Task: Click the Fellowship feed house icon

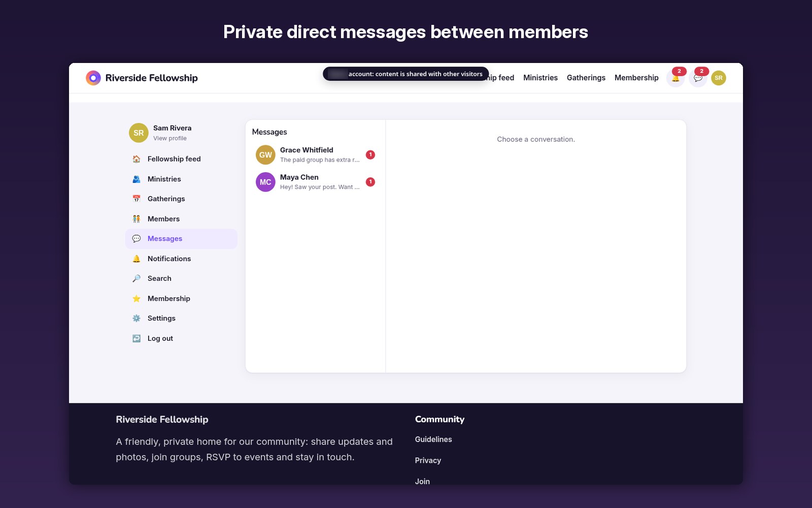Action: [x=137, y=159]
